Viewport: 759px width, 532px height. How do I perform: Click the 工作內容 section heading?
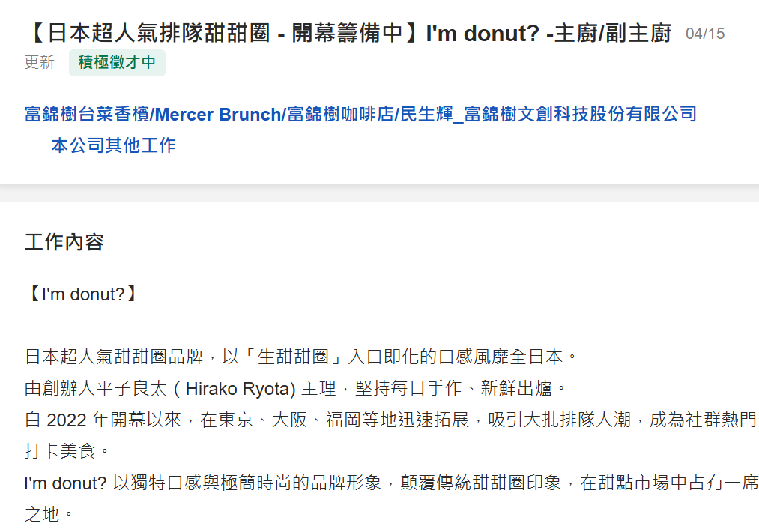click(64, 242)
